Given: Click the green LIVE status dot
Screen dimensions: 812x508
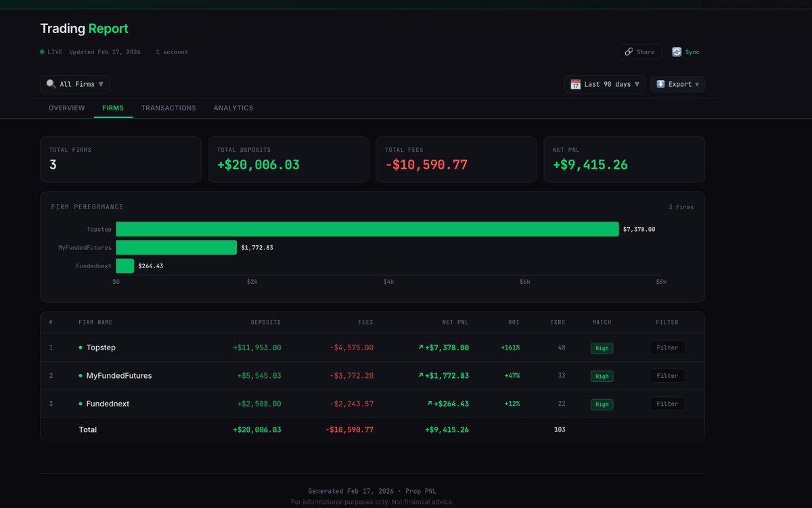Looking at the screenshot, I should pyautogui.click(x=42, y=52).
